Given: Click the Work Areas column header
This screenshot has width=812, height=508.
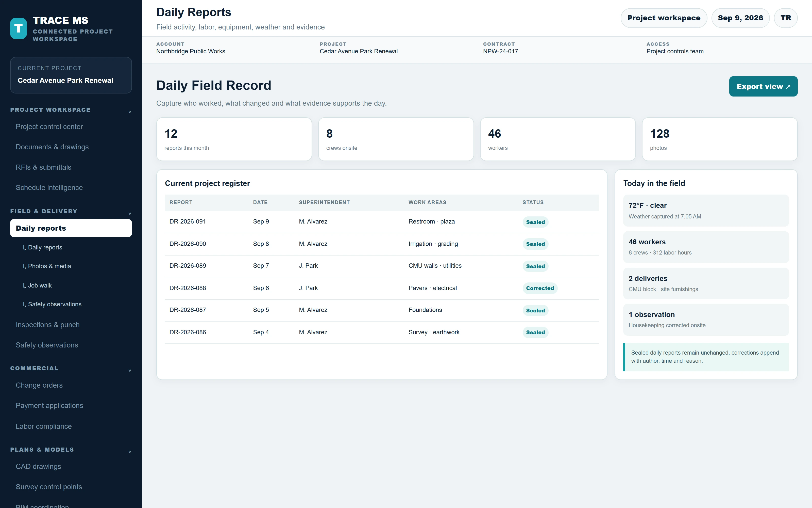Looking at the screenshot, I should [x=427, y=202].
